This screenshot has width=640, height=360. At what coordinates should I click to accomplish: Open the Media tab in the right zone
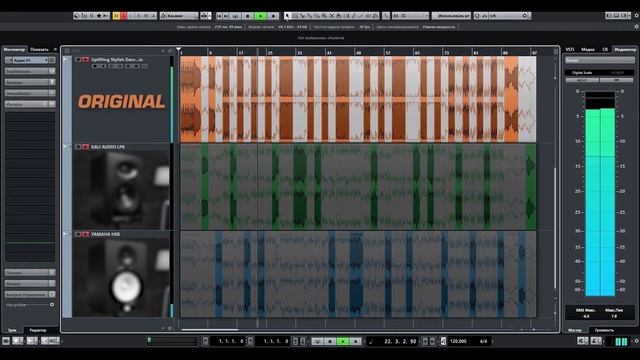(x=588, y=49)
